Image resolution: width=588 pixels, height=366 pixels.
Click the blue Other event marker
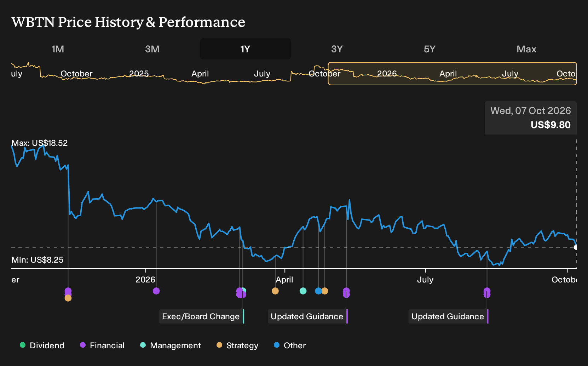(318, 291)
